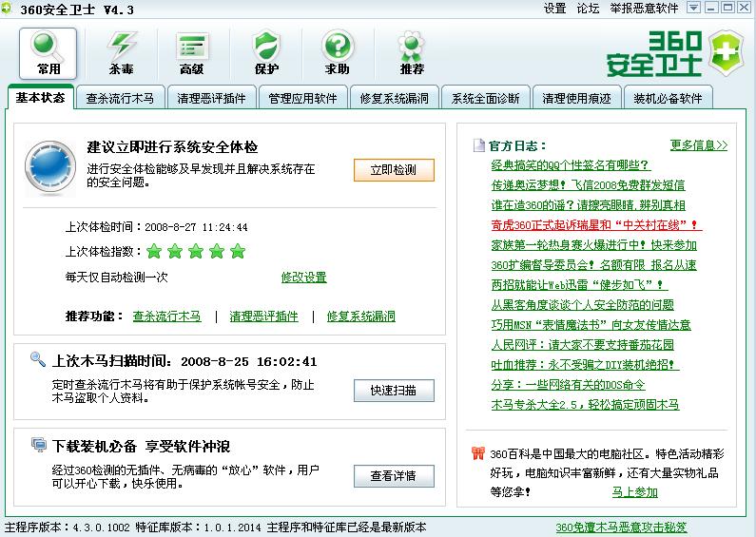Open recommended link 查杀流行木马
756x537 pixels.
[166, 316]
